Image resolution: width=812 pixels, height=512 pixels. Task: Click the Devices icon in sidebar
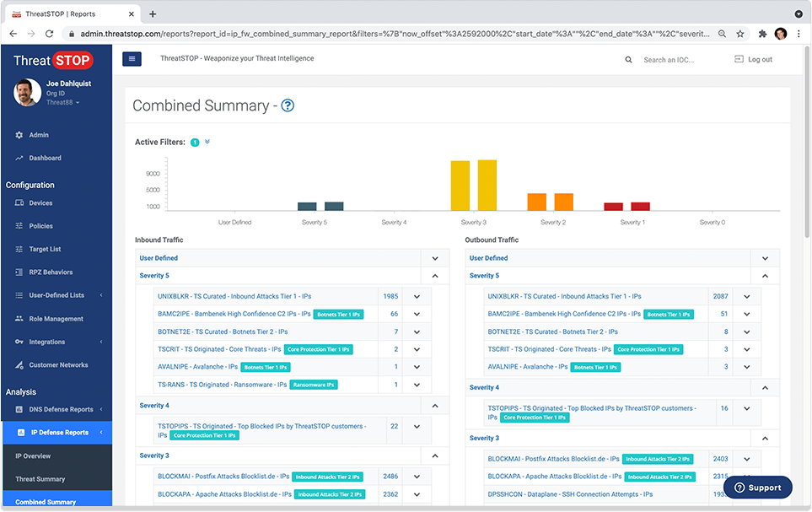point(19,203)
